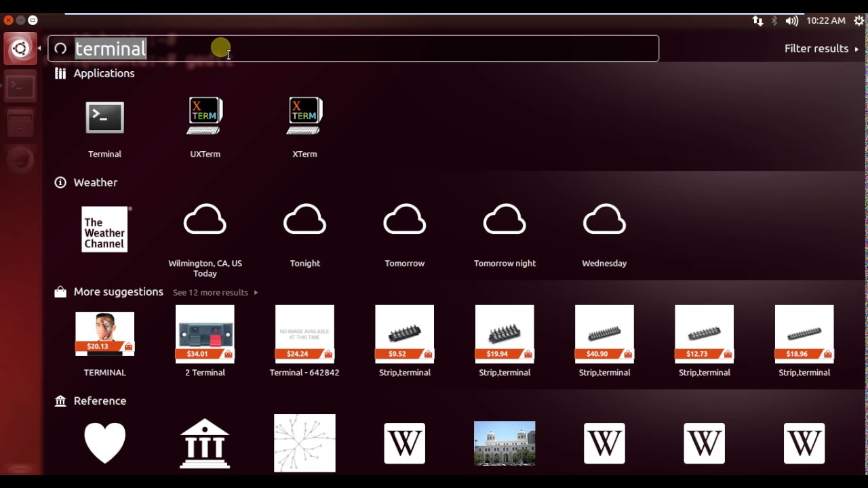
Task: Open the $34.01 2 Terminal product
Action: [205, 333]
